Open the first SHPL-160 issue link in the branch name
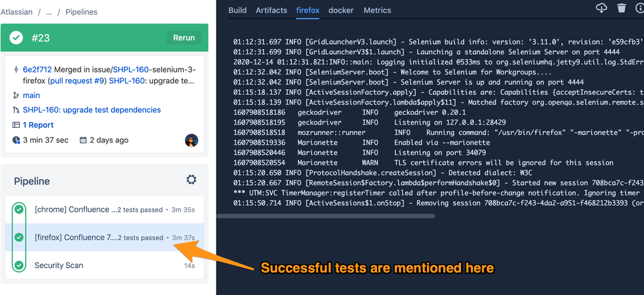Screen dimensions: 644x295 click(131, 69)
